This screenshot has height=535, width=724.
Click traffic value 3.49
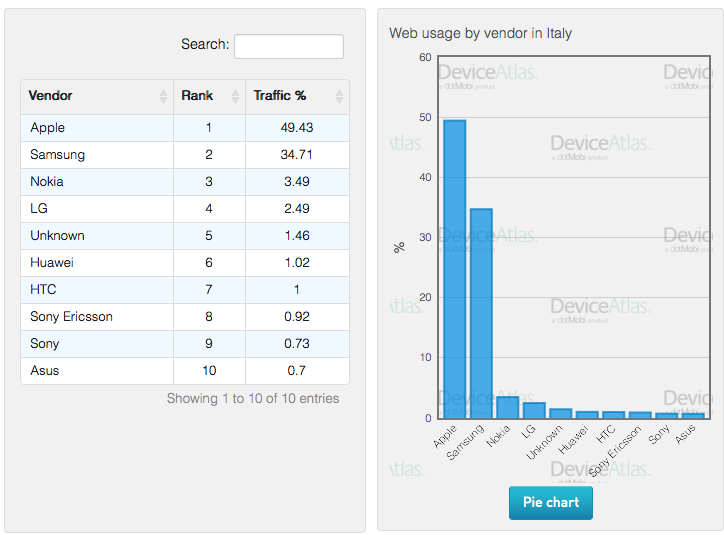(x=297, y=181)
